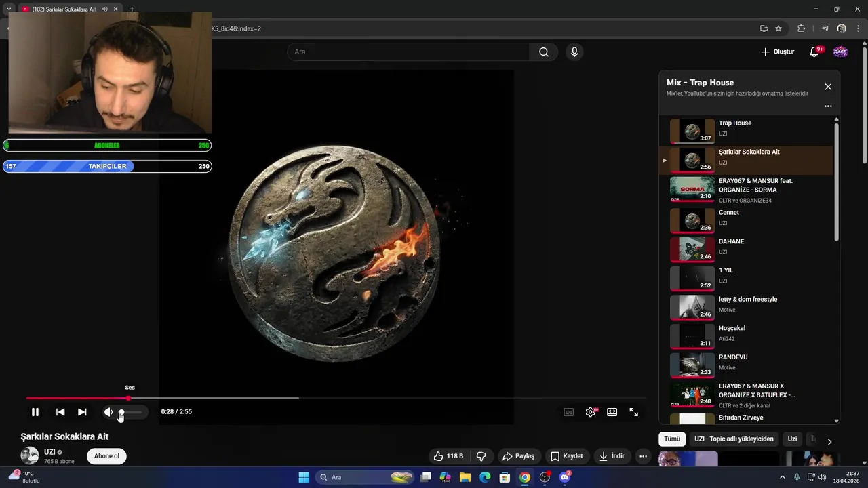Play BAHANE from the mix
Screen dimensions: 868x488
point(746,248)
